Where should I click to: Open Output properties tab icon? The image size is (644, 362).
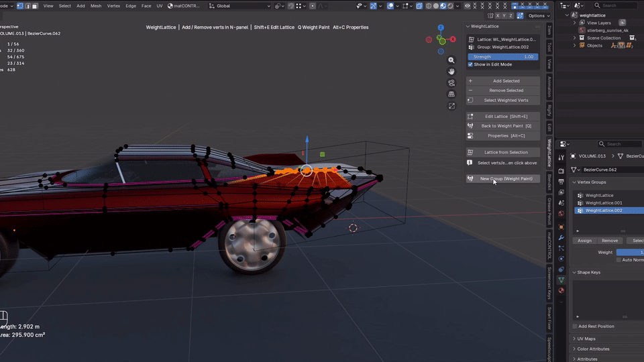pos(561,182)
